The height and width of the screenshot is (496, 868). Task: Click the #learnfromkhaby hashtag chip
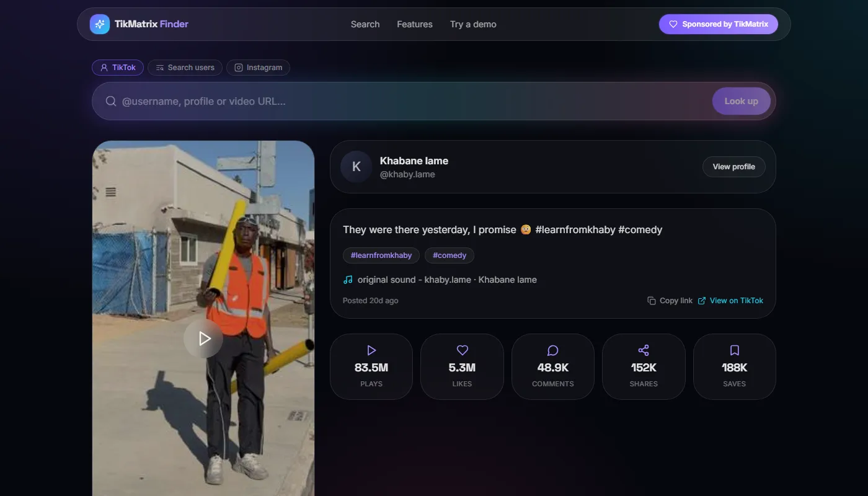[x=381, y=255]
